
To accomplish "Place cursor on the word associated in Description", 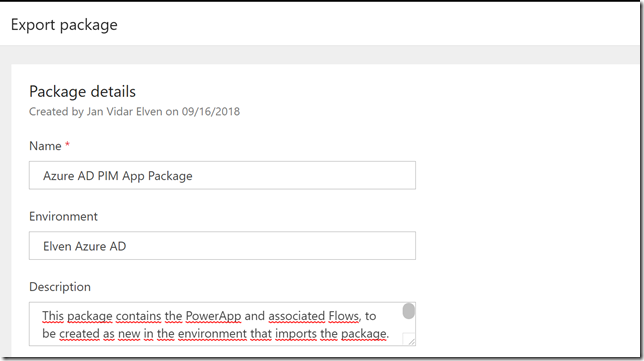I will (x=297, y=316).
